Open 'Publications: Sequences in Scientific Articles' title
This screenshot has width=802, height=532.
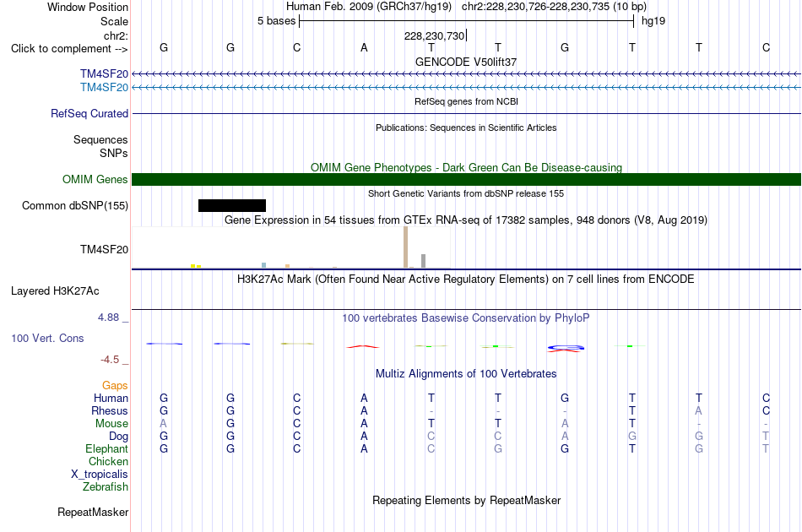click(466, 128)
